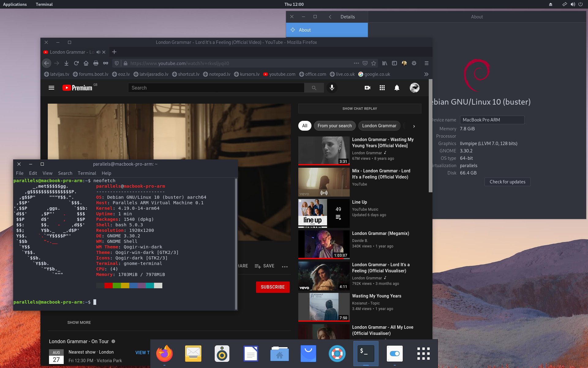588x368 pixels.
Task: Open YouTube apps grid icon
Action: 382,88
